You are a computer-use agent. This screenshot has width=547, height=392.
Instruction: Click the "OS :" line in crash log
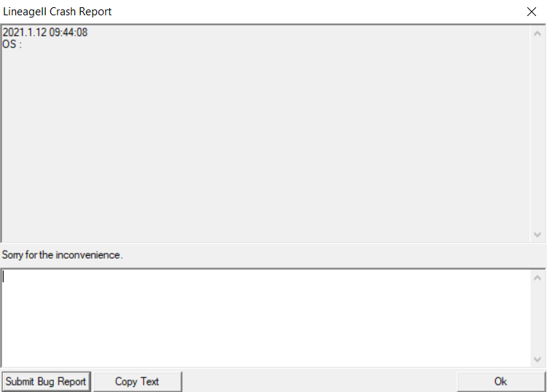pyautogui.click(x=12, y=44)
